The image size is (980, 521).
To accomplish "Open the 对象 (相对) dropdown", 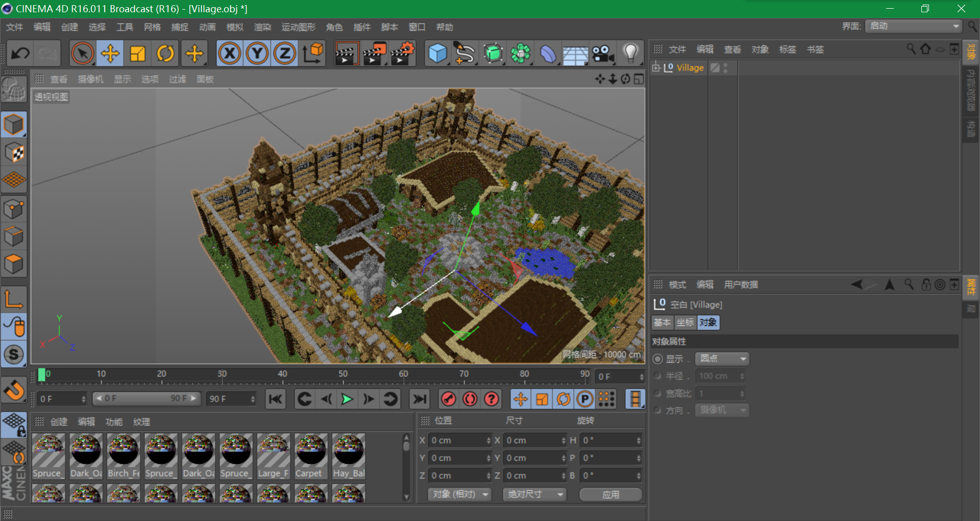I will point(460,494).
